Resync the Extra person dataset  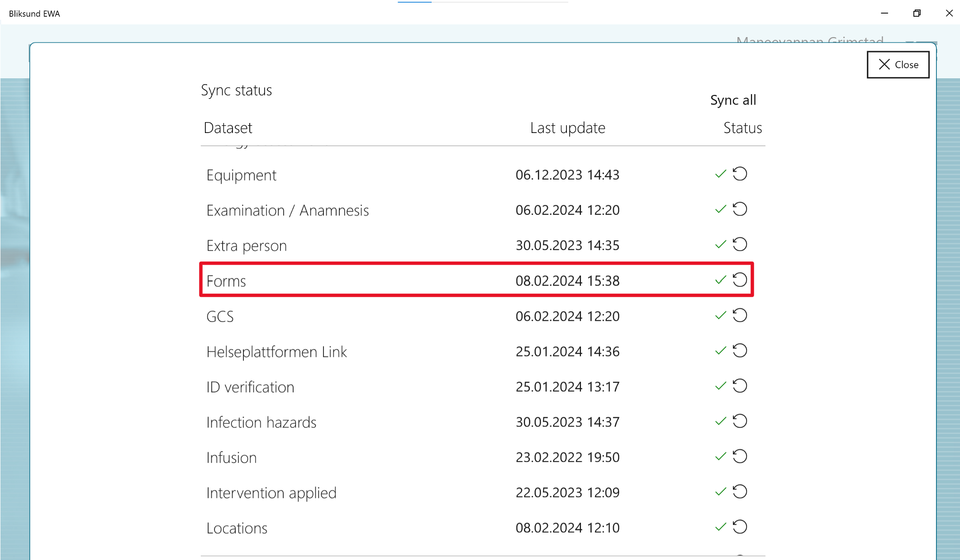(740, 245)
